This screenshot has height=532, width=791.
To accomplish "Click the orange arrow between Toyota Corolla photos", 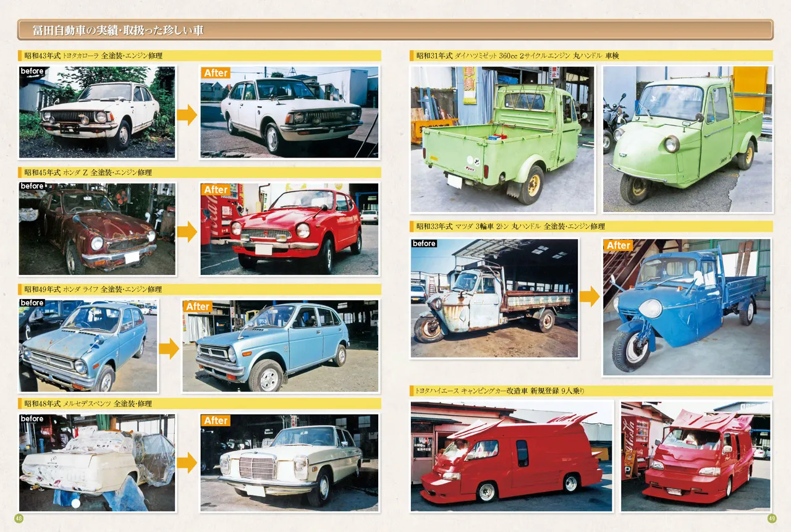I will (187, 114).
